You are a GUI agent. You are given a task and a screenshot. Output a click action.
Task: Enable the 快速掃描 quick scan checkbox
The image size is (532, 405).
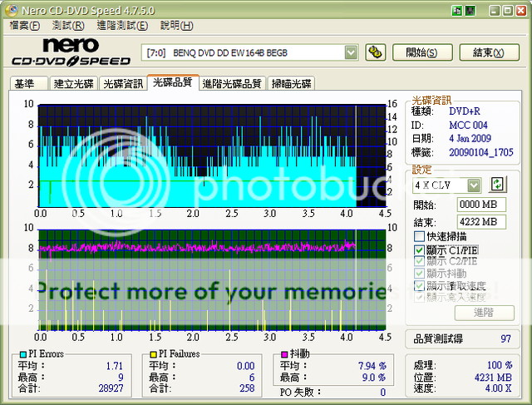pos(419,237)
